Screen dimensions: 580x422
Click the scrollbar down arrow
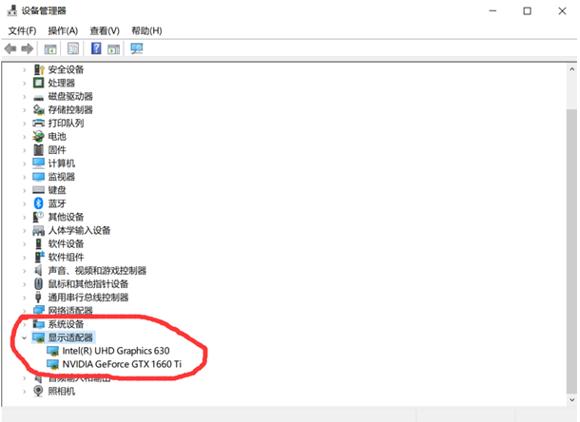(572, 400)
